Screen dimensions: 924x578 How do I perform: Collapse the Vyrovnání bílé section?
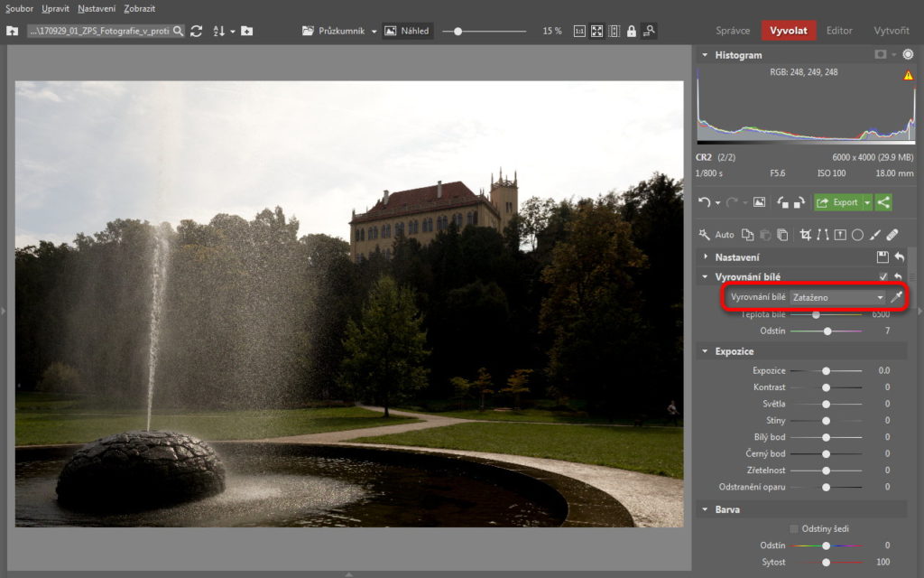click(x=704, y=276)
